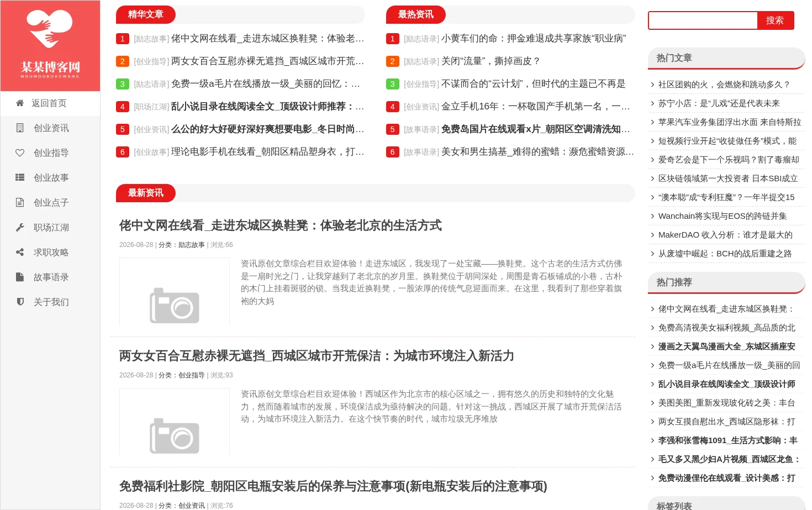Image resolution: width=812 pixels, height=510 pixels.
Task: Click the file icon beside 故事语录
Action: (x=20, y=277)
